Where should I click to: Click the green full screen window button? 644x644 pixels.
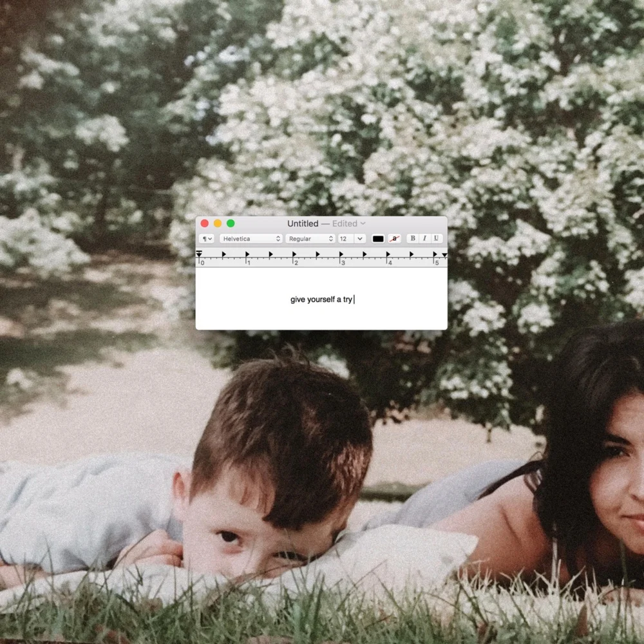pyautogui.click(x=231, y=223)
